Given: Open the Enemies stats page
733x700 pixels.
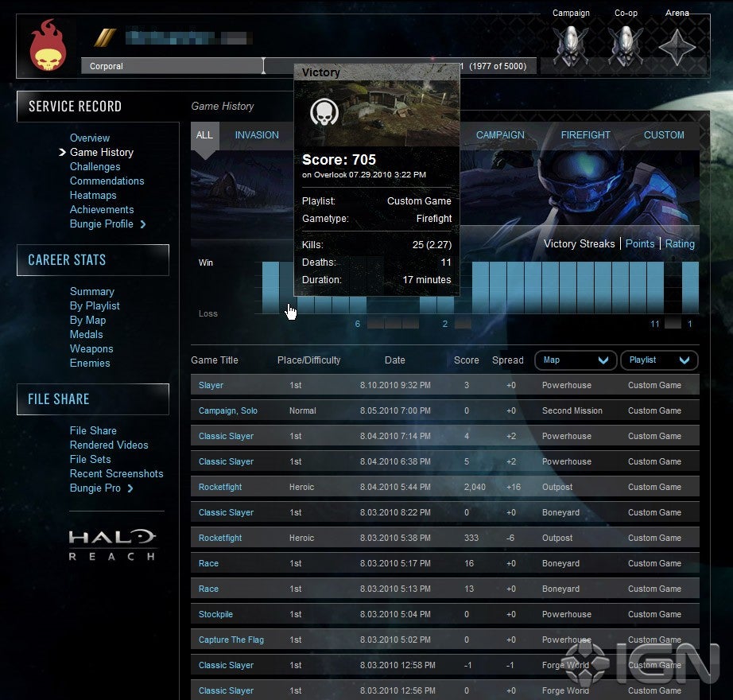Looking at the screenshot, I should [x=90, y=364].
